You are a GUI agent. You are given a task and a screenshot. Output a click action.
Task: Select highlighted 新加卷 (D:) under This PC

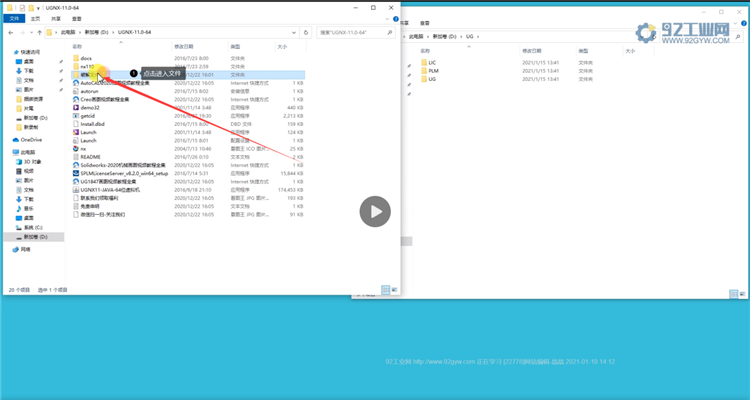tap(35, 237)
